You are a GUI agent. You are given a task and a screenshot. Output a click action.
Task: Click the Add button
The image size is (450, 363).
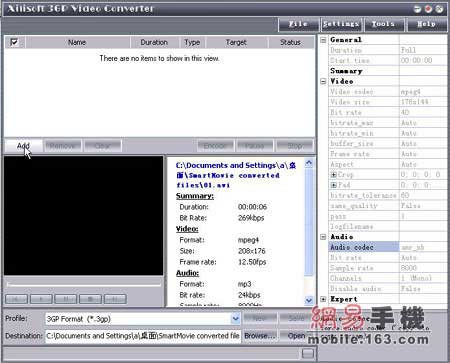coord(23,146)
